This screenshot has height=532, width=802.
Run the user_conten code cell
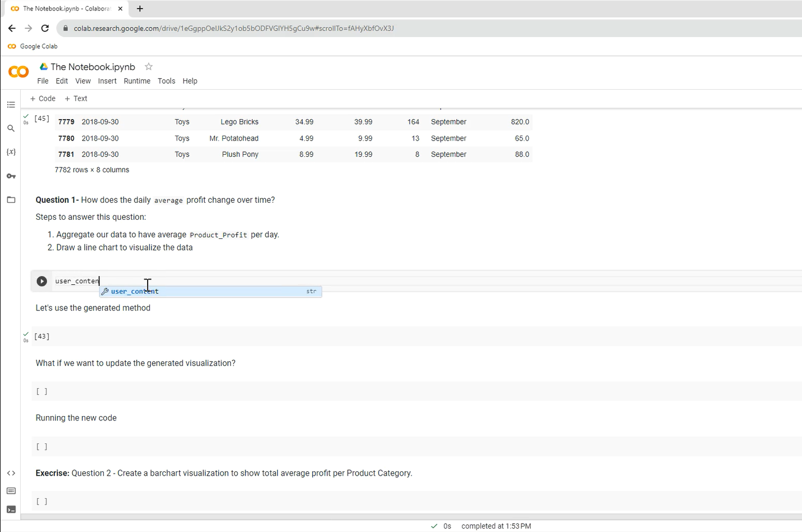click(42, 281)
